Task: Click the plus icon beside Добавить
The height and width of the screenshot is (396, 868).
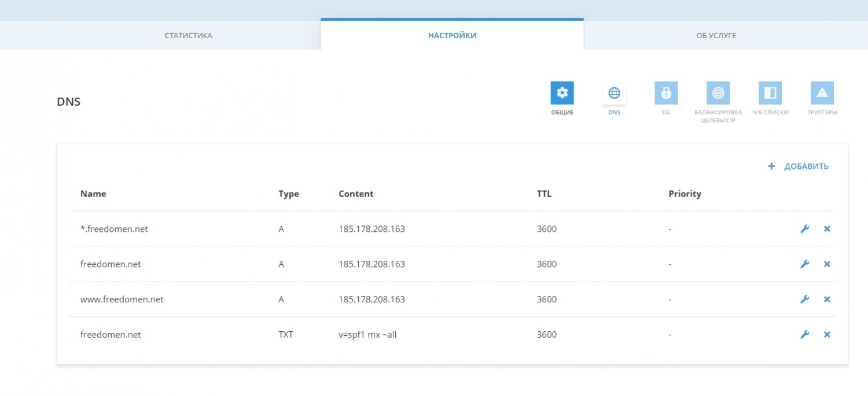Action: click(771, 166)
